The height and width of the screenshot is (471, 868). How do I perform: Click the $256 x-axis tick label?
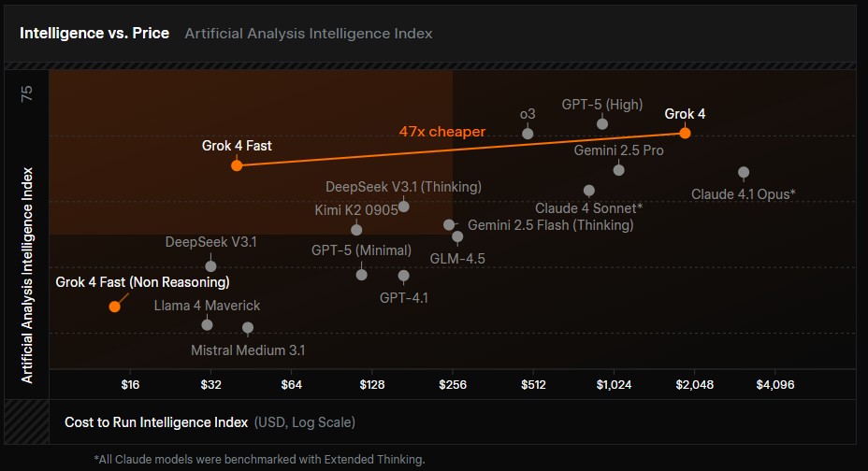(453, 384)
